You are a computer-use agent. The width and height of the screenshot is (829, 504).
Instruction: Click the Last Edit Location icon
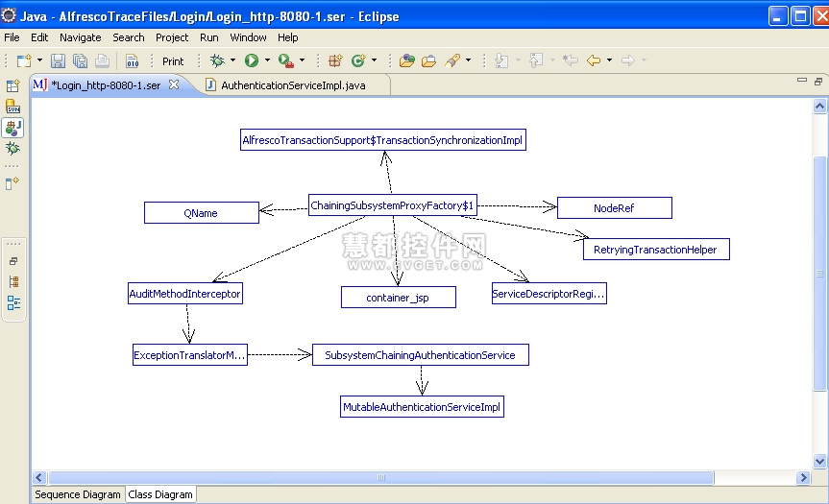(571, 60)
